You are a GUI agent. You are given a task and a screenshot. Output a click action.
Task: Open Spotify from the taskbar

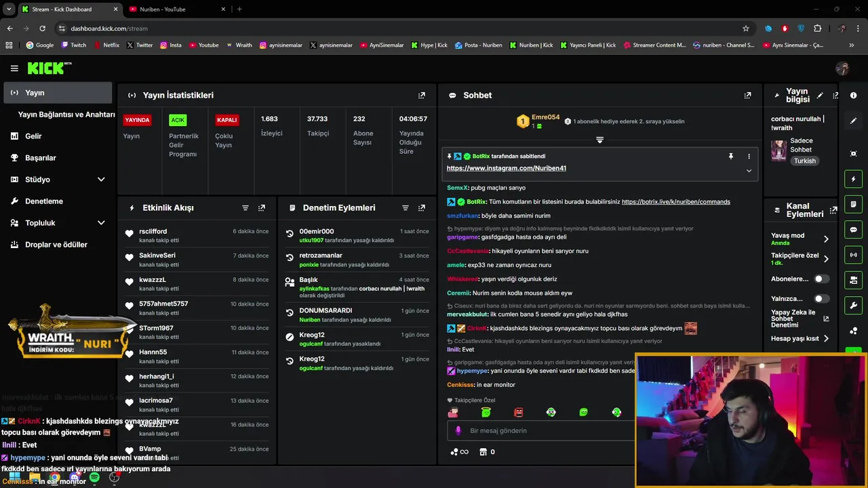tap(94, 478)
